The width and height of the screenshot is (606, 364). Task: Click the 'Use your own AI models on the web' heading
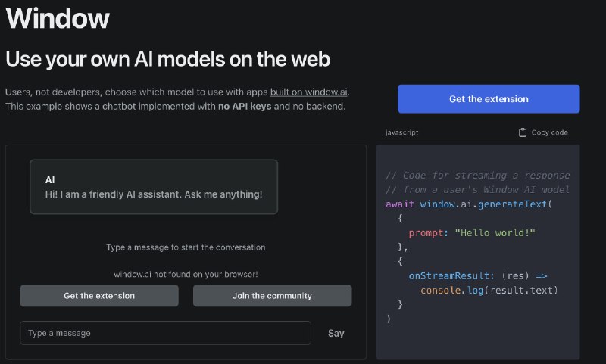click(x=167, y=59)
